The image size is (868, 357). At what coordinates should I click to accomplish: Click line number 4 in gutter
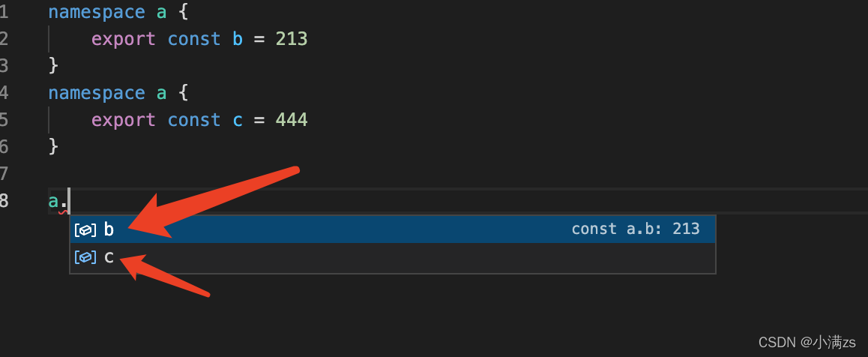click(4, 93)
